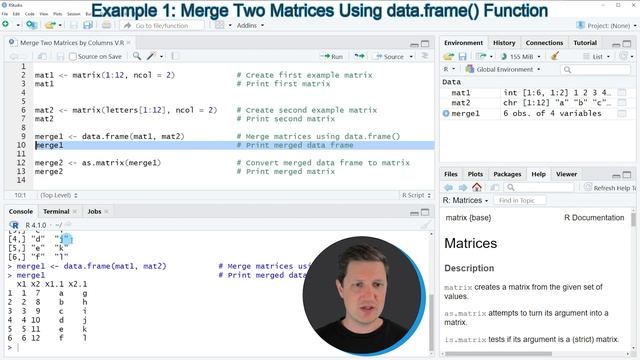The width and height of the screenshot is (640, 360).
Task: Open the New File dropdown arrow
Action: [18, 25]
